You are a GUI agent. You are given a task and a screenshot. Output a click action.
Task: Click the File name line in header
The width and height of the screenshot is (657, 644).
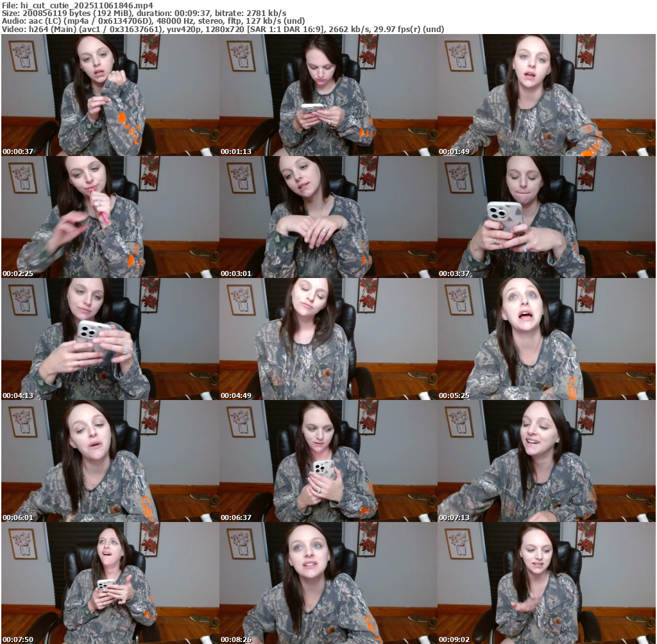(78, 4)
